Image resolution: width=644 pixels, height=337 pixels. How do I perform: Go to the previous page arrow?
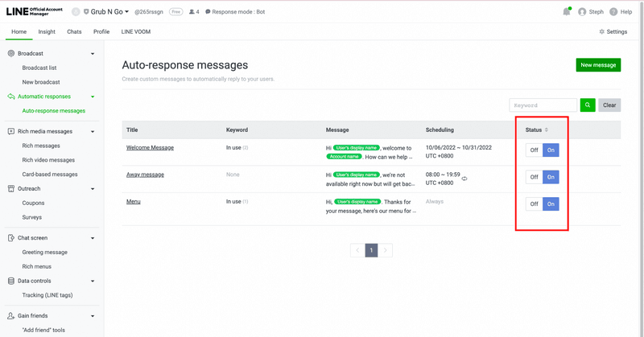(357, 250)
